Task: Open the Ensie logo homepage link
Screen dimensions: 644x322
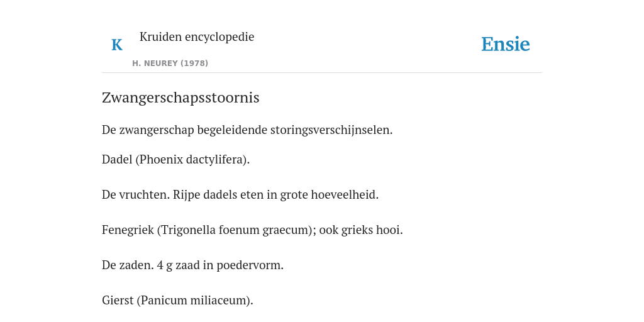Action: pyautogui.click(x=506, y=44)
